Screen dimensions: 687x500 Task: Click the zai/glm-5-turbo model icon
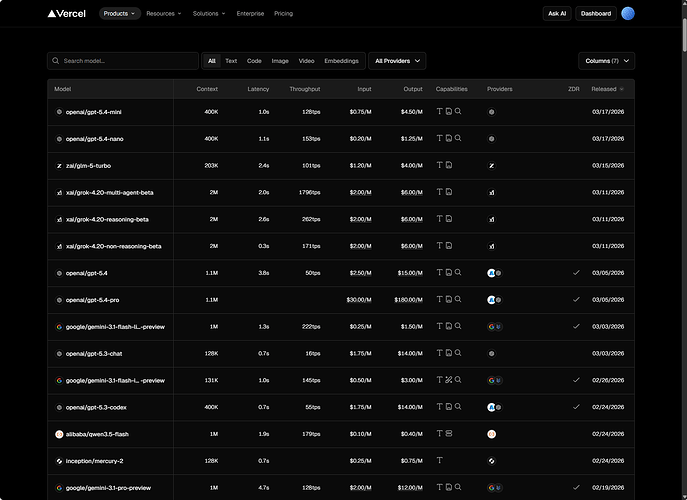click(59, 166)
